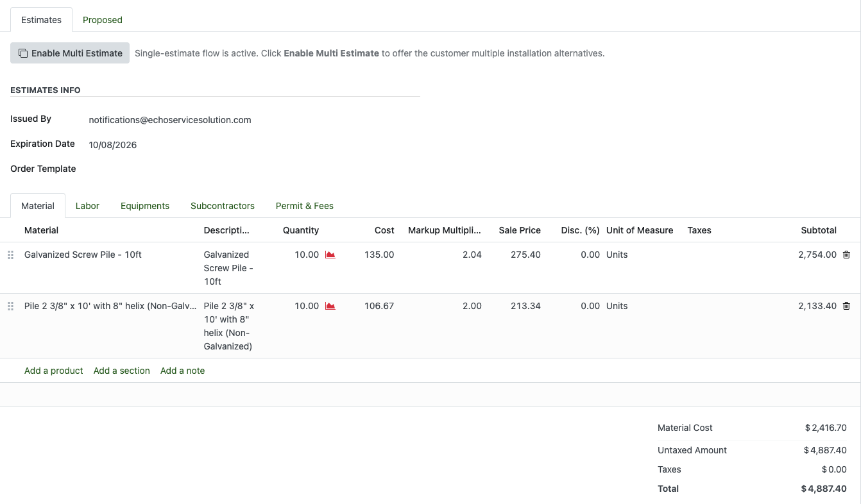Sort by the Material column header
Image resolution: width=861 pixels, height=504 pixels.
tap(41, 230)
